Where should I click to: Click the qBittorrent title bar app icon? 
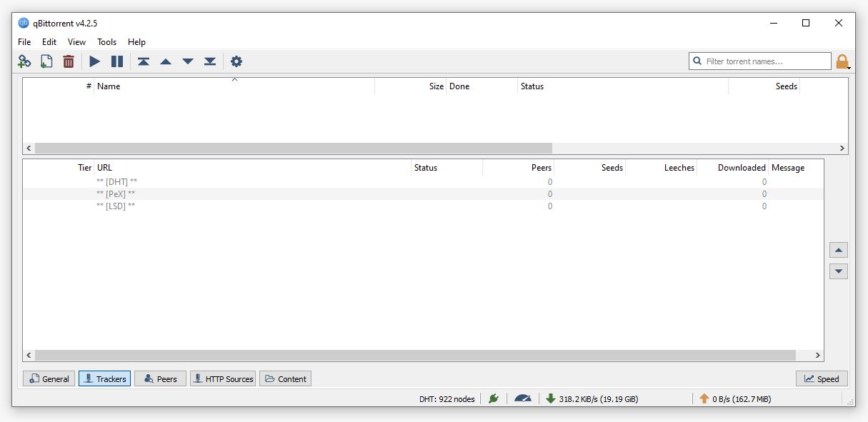(x=24, y=23)
